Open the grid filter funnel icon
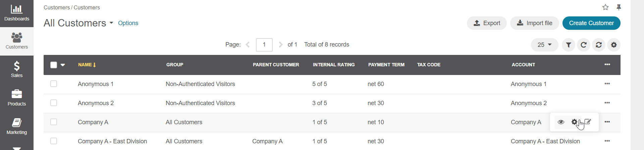Image resolution: width=644 pixels, height=150 pixels. coord(569,45)
